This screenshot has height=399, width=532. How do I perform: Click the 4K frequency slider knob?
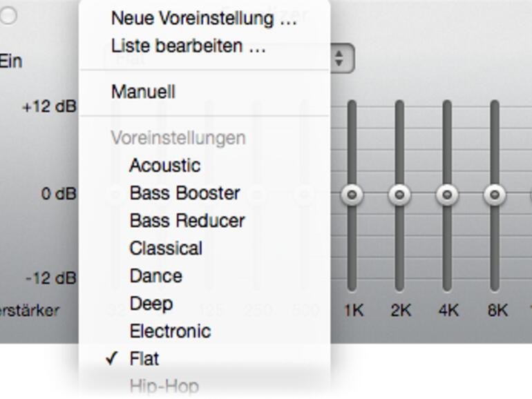coord(447,195)
